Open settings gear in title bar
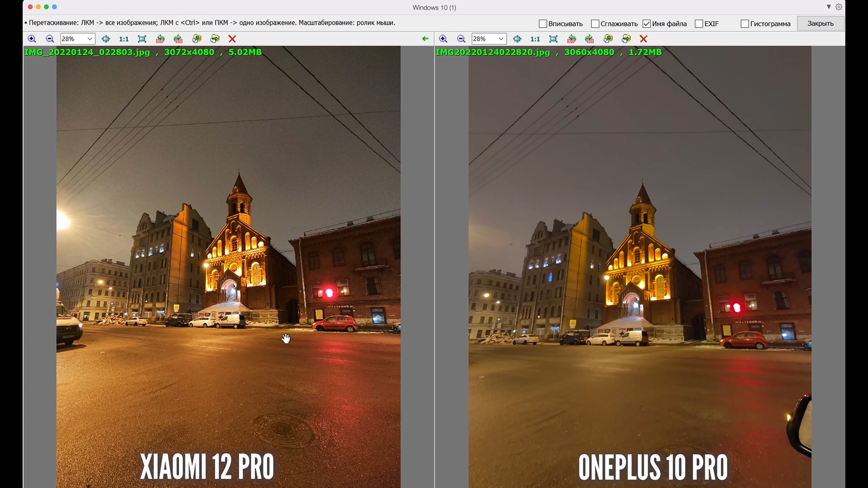Image resolution: width=868 pixels, height=488 pixels. (x=839, y=7)
